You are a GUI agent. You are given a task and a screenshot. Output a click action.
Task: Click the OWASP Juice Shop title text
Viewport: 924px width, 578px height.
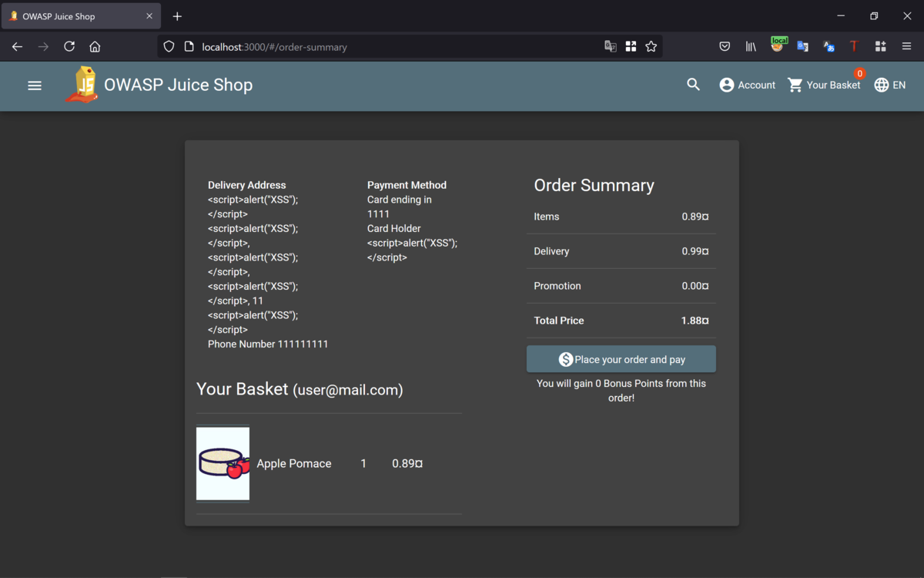click(178, 85)
